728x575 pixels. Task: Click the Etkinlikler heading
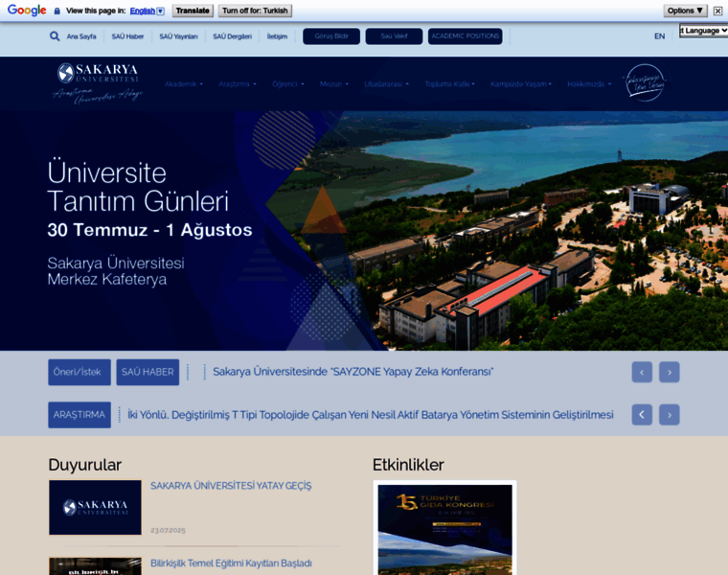[408, 465]
